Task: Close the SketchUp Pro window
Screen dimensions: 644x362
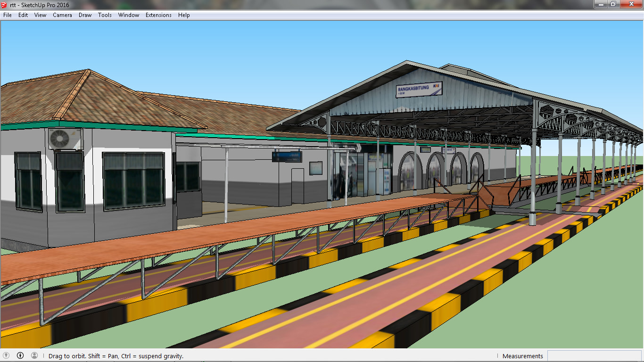Action: click(631, 4)
